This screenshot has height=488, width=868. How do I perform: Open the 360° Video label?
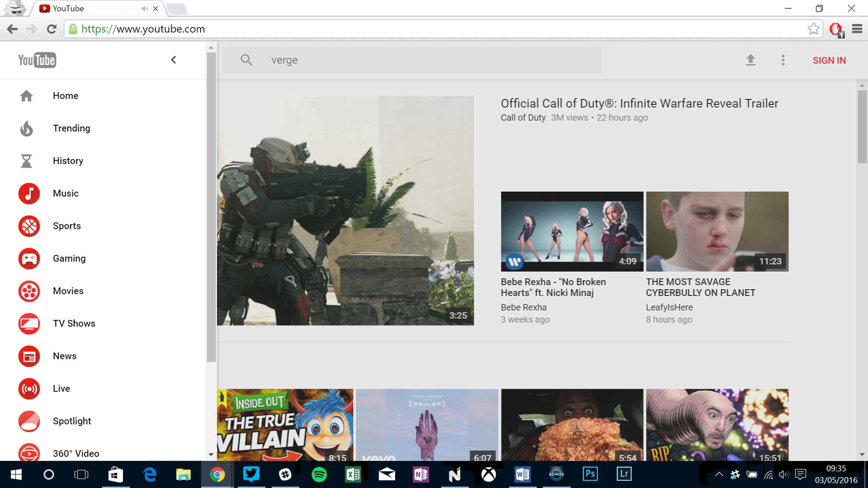click(76, 454)
